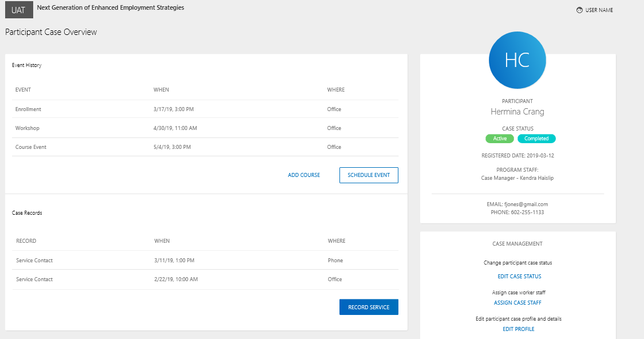
Task: Click the Active case status badge
Action: click(x=500, y=139)
